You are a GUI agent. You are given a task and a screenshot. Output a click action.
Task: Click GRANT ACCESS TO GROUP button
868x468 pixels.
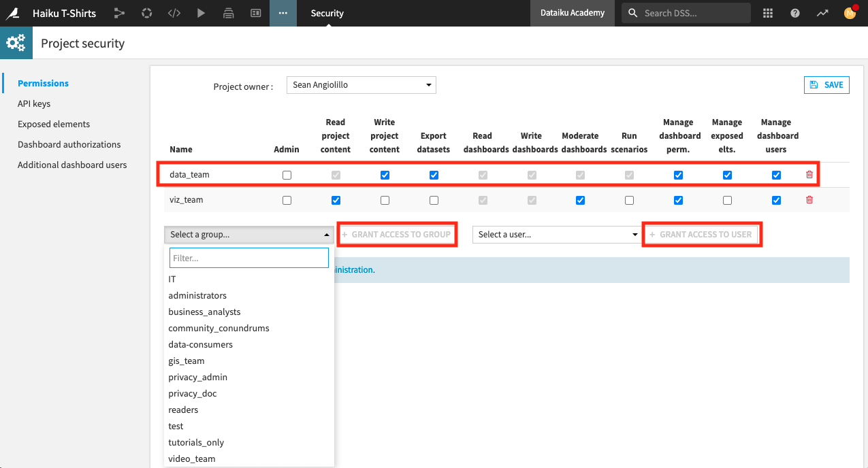coord(397,235)
